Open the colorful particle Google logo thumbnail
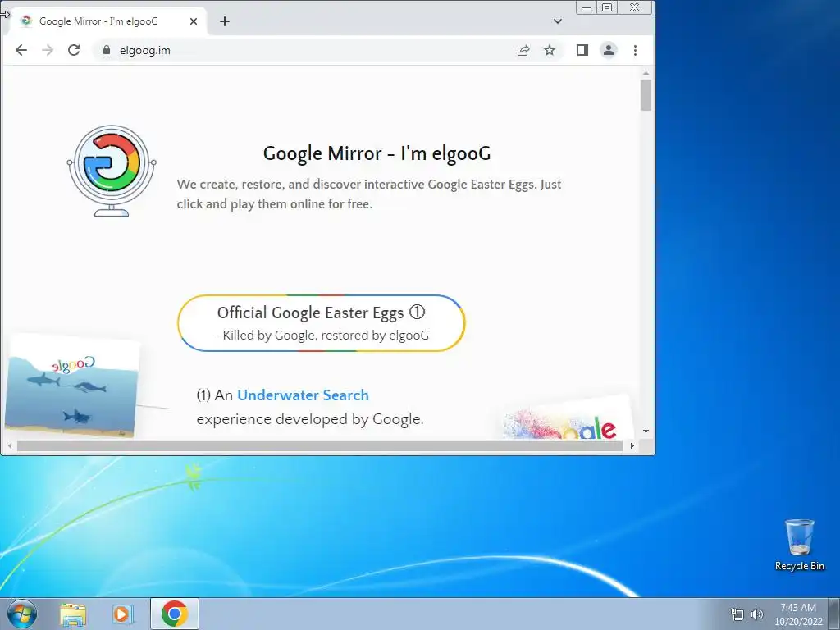This screenshot has height=630, width=840. tap(568, 419)
